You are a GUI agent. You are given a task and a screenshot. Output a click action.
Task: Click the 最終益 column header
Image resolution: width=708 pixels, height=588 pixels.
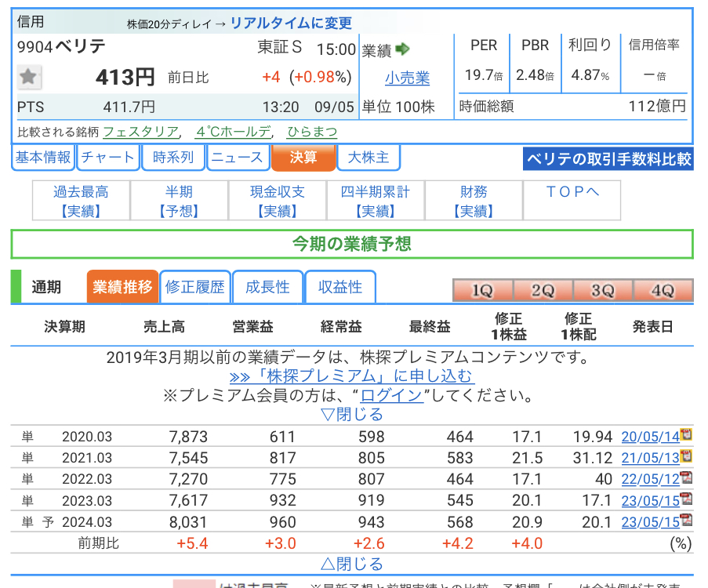pos(430,326)
